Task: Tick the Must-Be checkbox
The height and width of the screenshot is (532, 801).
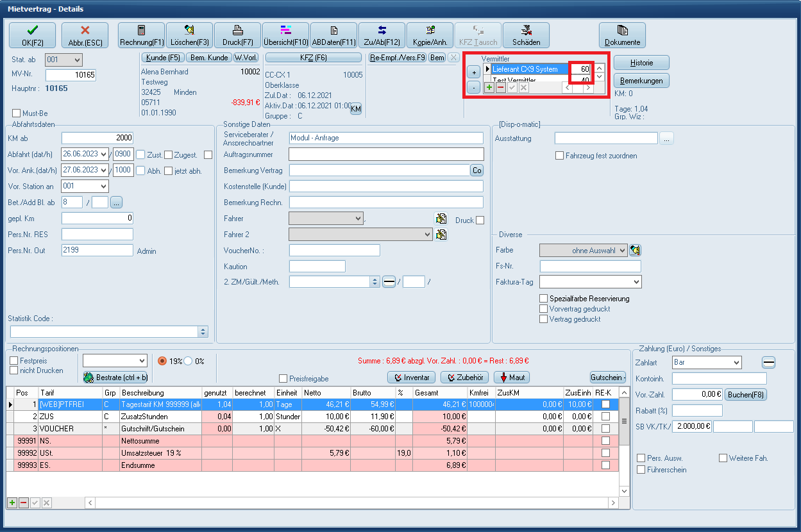Action: [17, 113]
